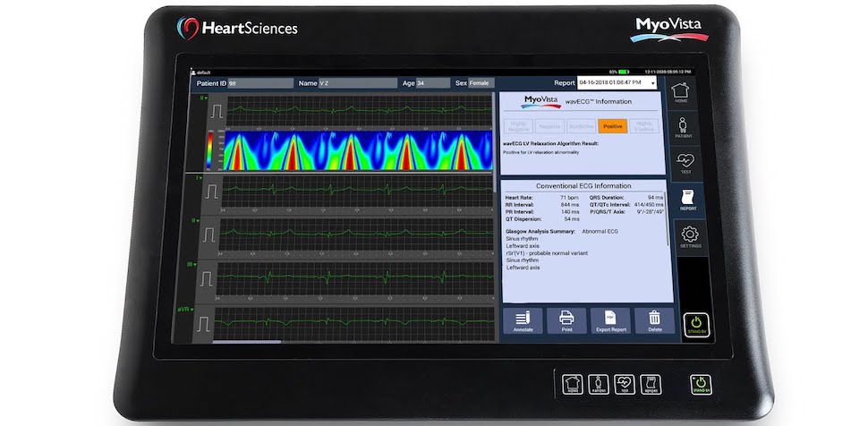Tap the hardware Stand By button on the bezel
The height and width of the screenshot is (426, 868).
tap(701, 385)
